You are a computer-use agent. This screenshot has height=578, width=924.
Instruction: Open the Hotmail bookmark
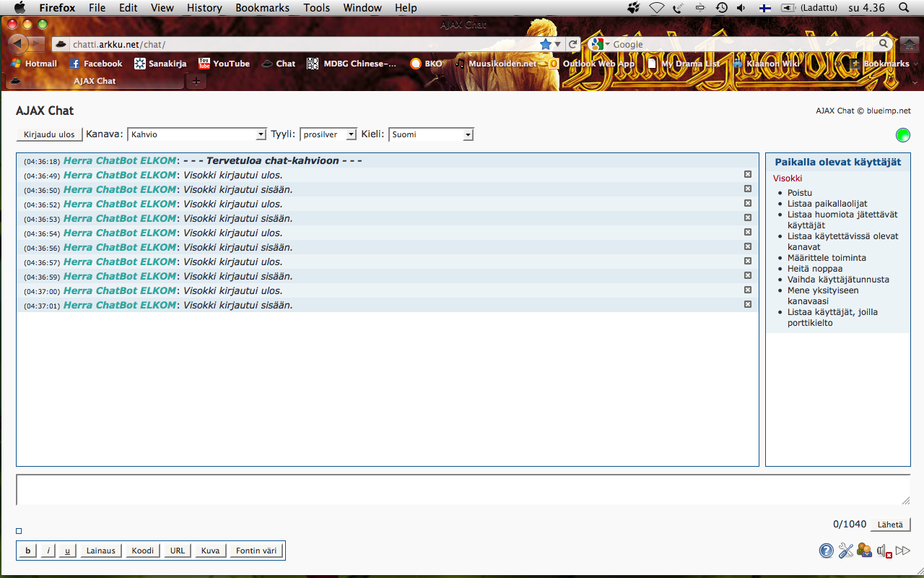(33, 64)
